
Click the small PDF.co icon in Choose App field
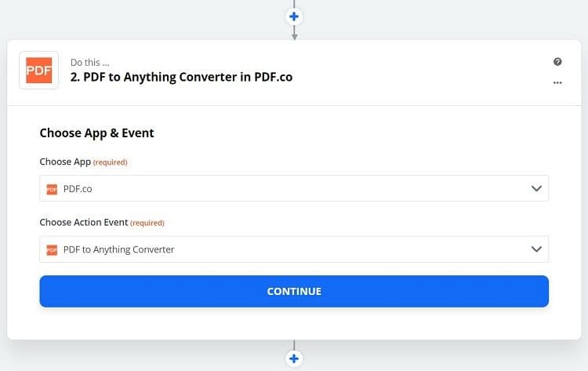click(x=52, y=189)
